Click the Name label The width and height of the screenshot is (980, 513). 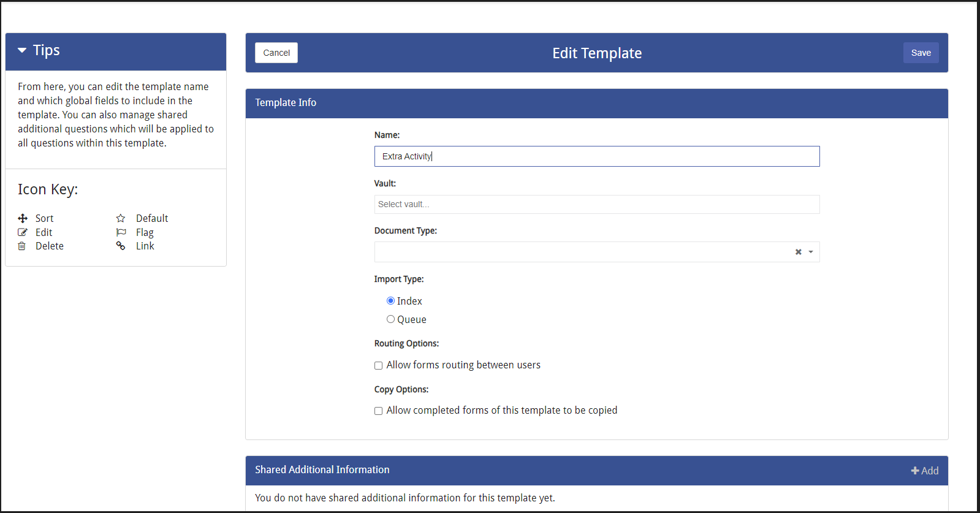(x=387, y=135)
